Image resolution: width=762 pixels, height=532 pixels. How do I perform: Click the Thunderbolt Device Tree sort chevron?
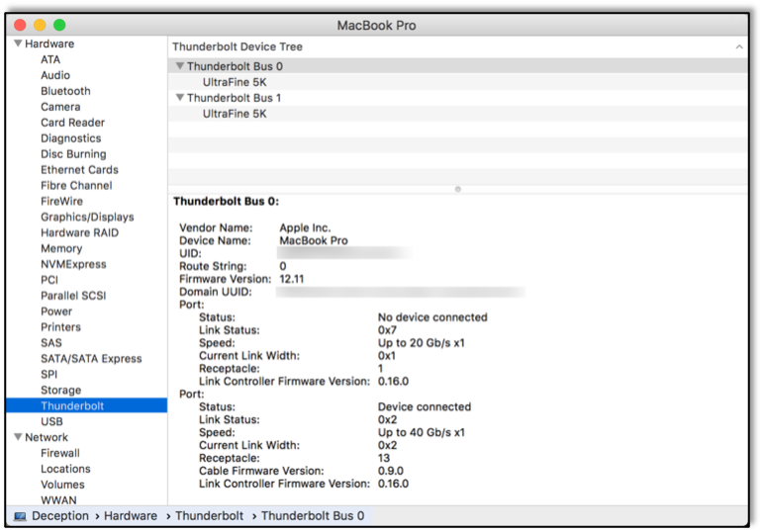pyautogui.click(x=739, y=46)
